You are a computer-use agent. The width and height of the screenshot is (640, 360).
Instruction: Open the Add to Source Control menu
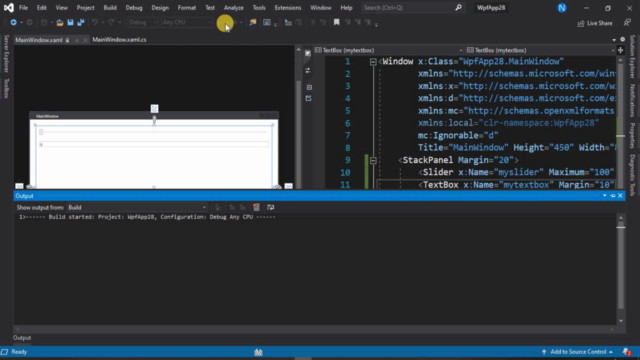pyautogui.click(x=578, y=352)
